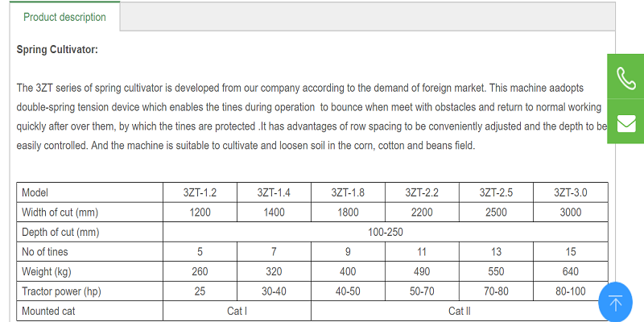The height and width of the screenshot is (322, 644).
Task: Click the Cat II mounted category cell
Action: coord(459,311)
